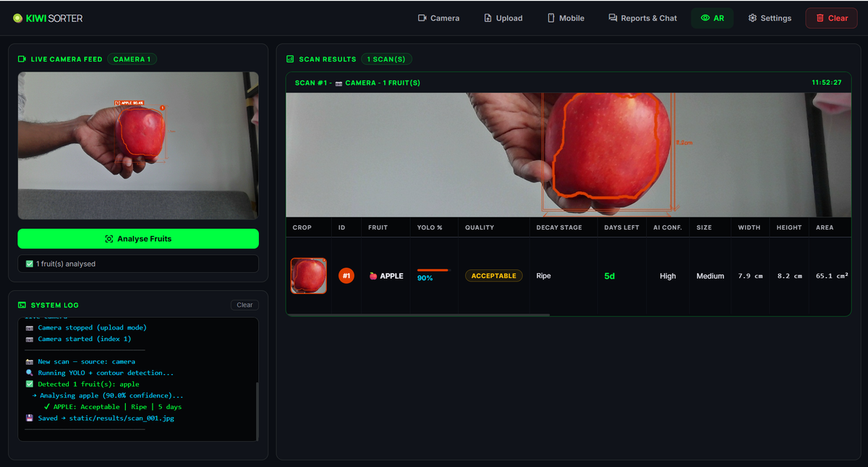Click the 'Saved → static/results/scan_001.jpg' log line
Viewport: 868px width, 467px height.
point(100,418)
